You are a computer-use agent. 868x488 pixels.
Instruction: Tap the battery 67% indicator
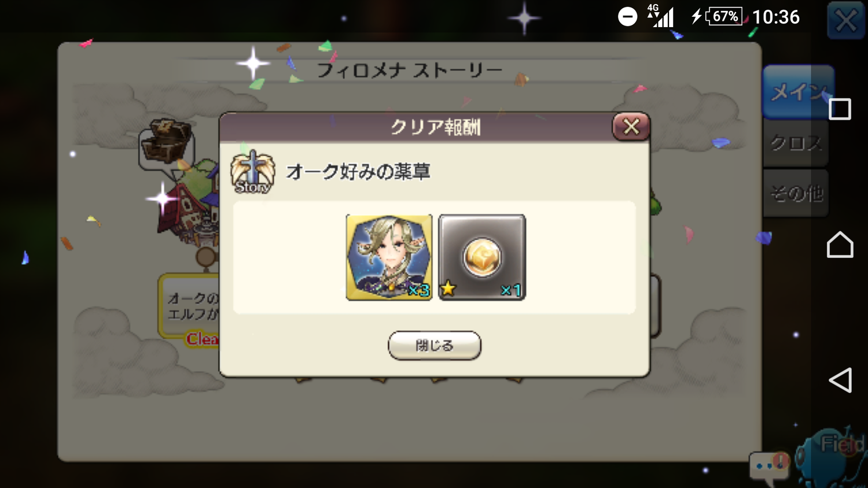tap(723, 16)
